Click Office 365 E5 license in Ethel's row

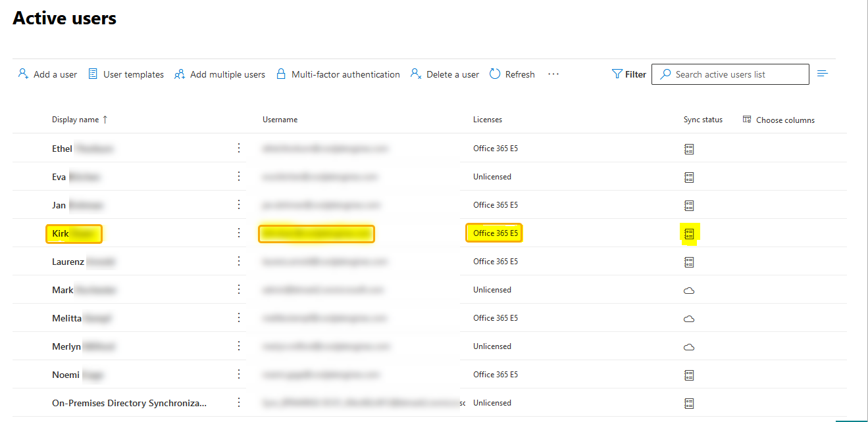(496, 149)
